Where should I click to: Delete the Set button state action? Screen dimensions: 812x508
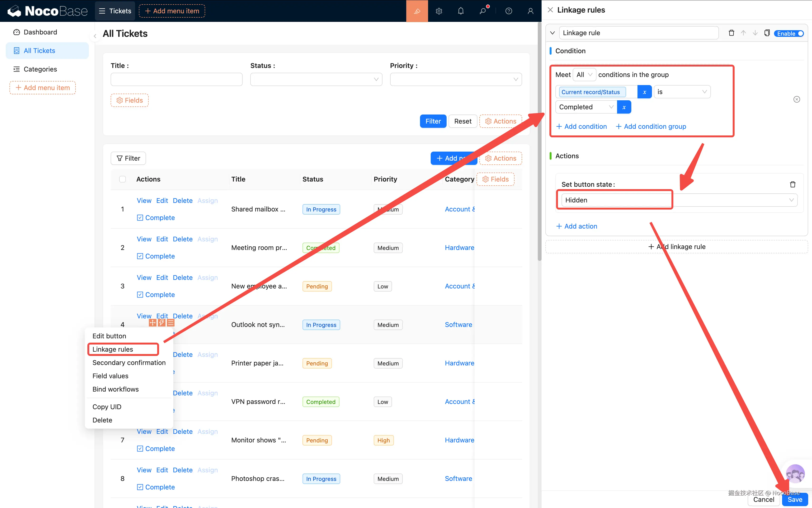tap(793, 184)
